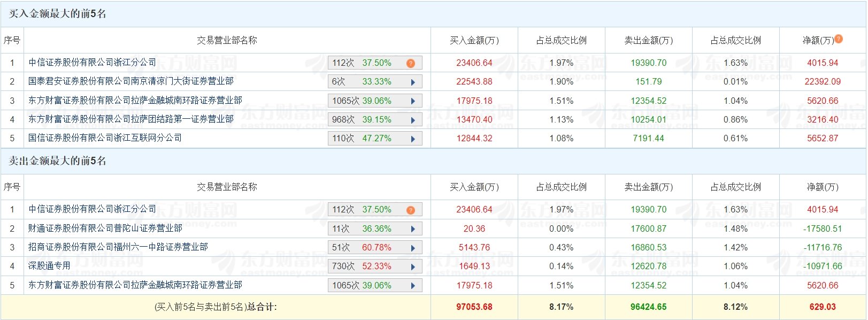Expand the arrow in 国泰君安证券 row

click(x=413, y=82)
